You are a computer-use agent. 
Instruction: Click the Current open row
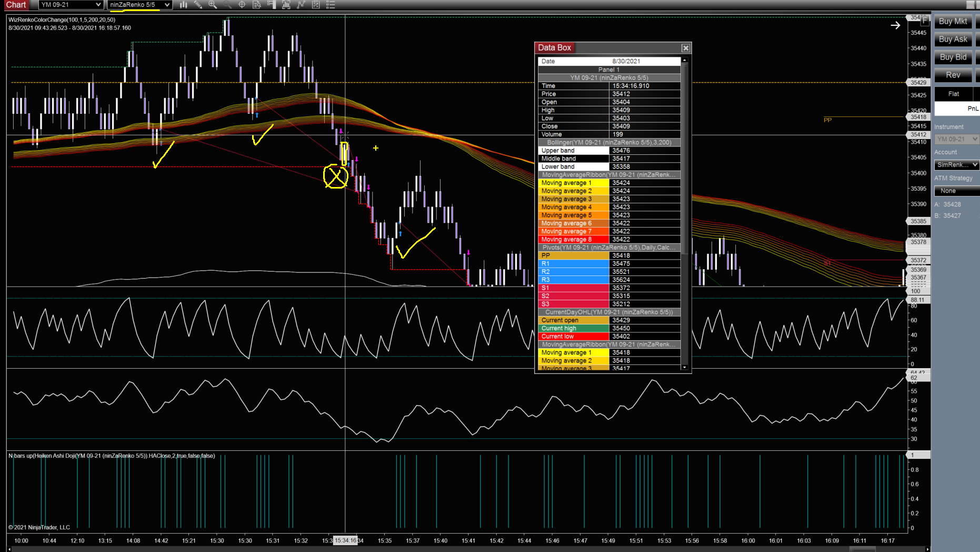pos(609,320)
